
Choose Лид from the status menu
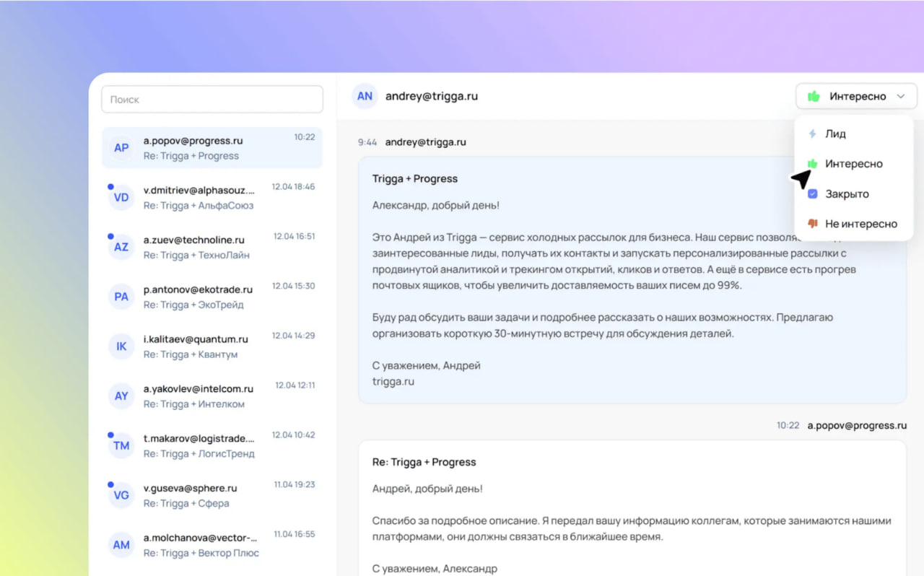[x=835, y=134]
